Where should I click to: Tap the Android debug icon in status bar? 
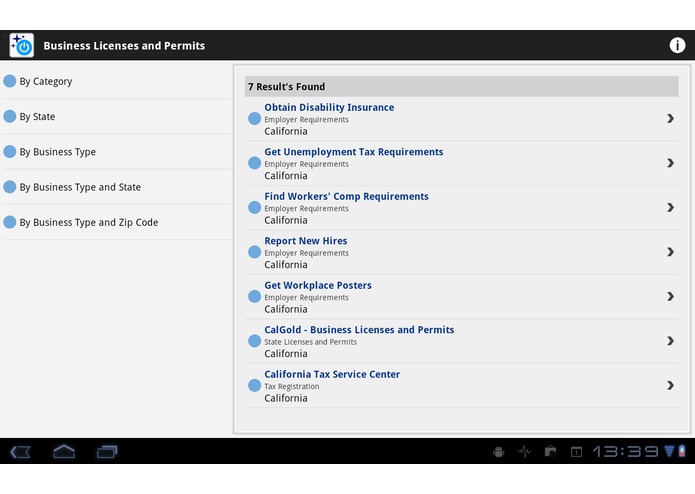pos(498,452)
